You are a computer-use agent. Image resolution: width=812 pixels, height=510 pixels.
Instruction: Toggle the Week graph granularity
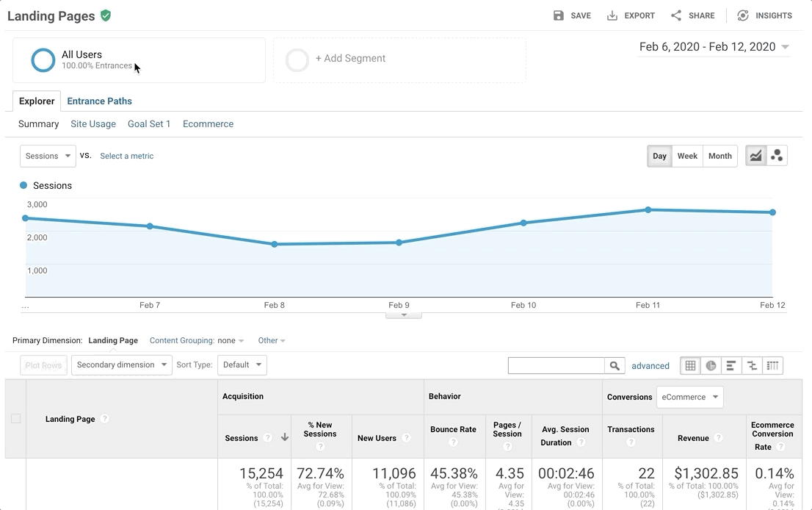pos(687,156)
